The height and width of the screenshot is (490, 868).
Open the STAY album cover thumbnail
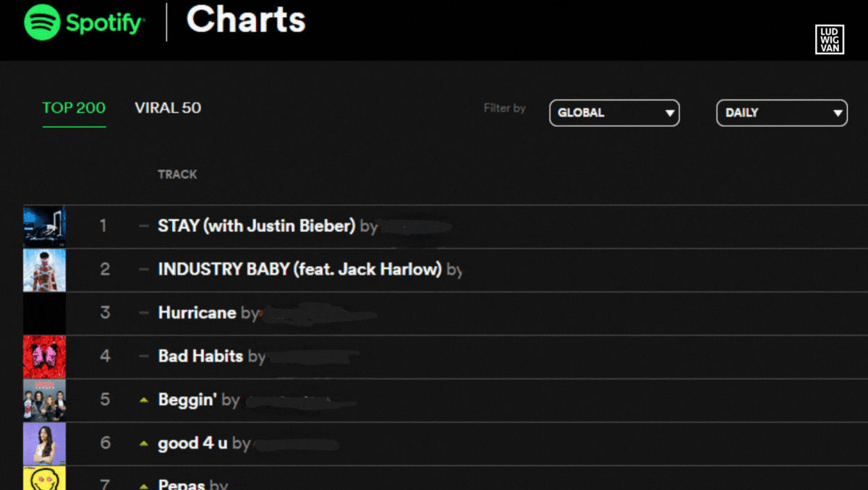pyautogui.click(x=44, y=226)
